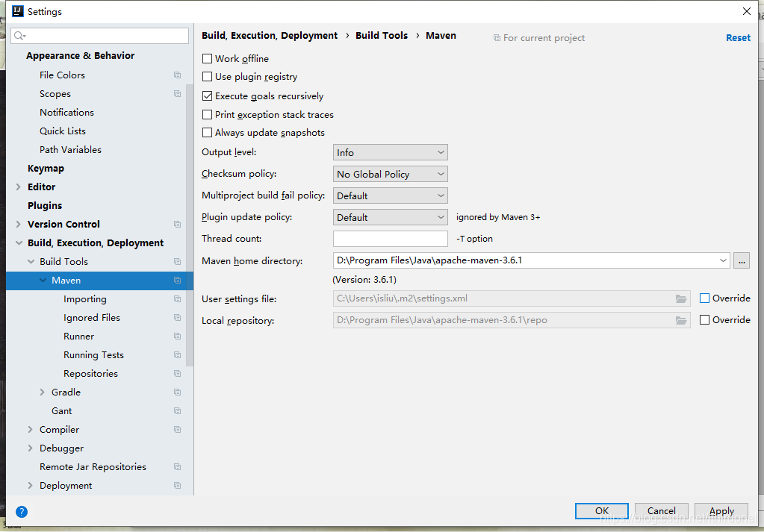This screenshot has height=532, width=764.
Task: Click the project-level icon on the Maven row
Action: (x=177, y=280)
